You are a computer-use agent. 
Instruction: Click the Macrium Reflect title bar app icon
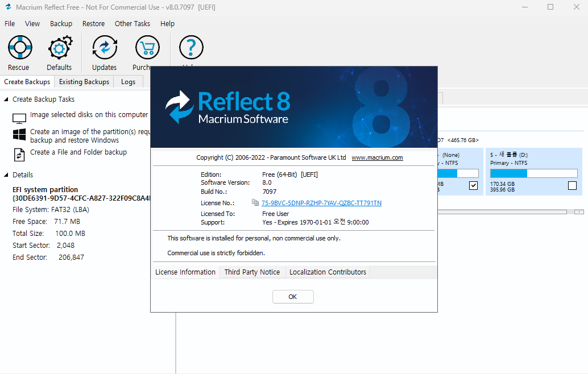(9, 7)
